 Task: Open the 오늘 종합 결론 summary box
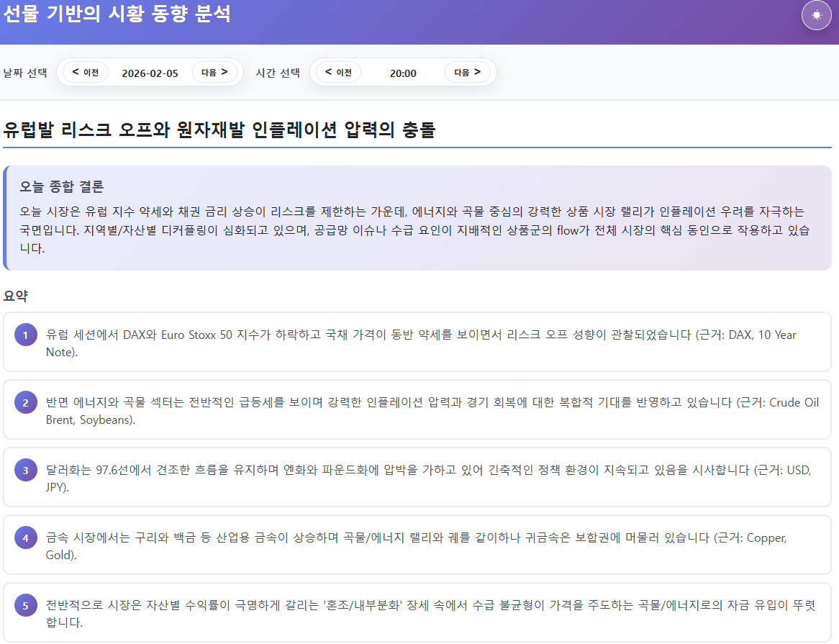point(417,218)
